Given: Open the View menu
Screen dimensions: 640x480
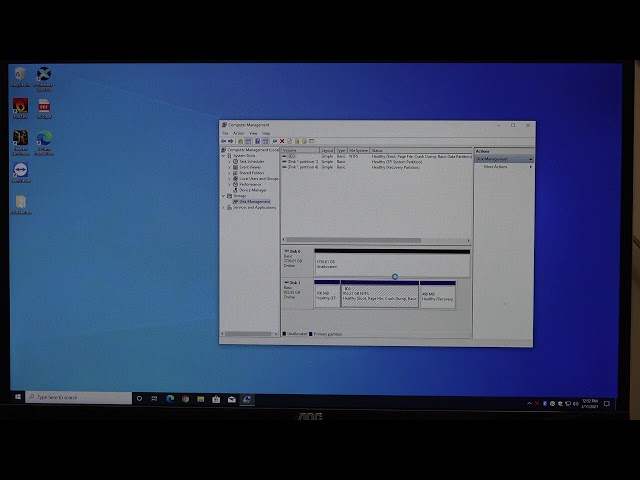Looking at the screenshot, I should pos(253,133).
